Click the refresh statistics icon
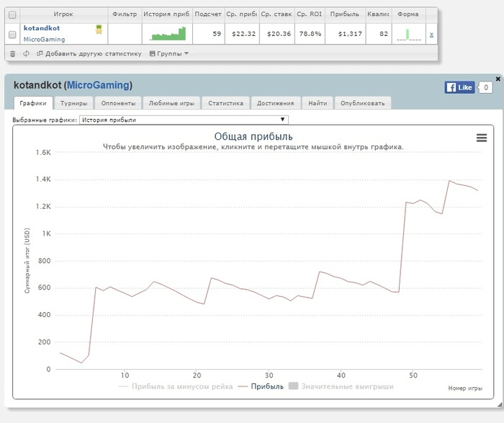504x423 pixels. [x=26, y=53]
